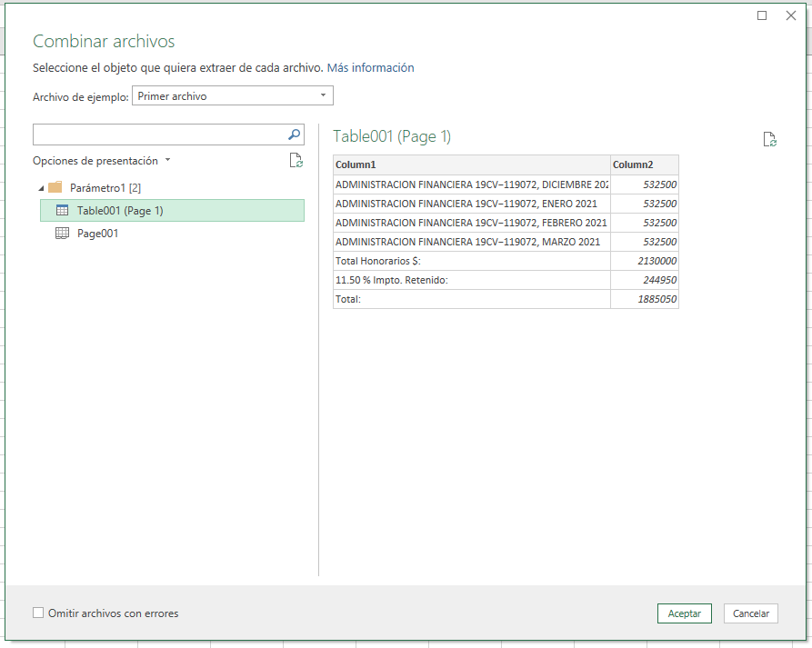Screen dimensions: 812x648
Task: Select the Page001 tree item
Action: [x=97, y=234]
